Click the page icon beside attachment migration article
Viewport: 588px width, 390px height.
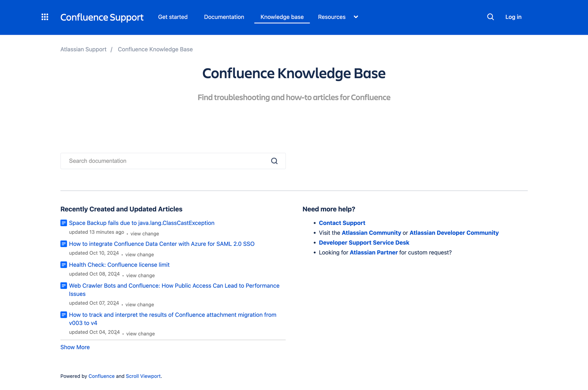64,315
